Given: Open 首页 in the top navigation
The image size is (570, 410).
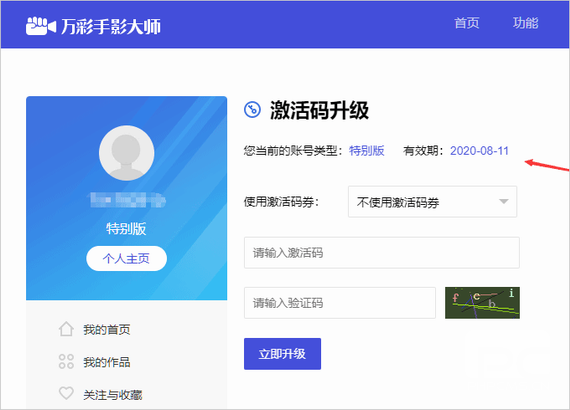Looking at the screenshot, I should [467, 23].
